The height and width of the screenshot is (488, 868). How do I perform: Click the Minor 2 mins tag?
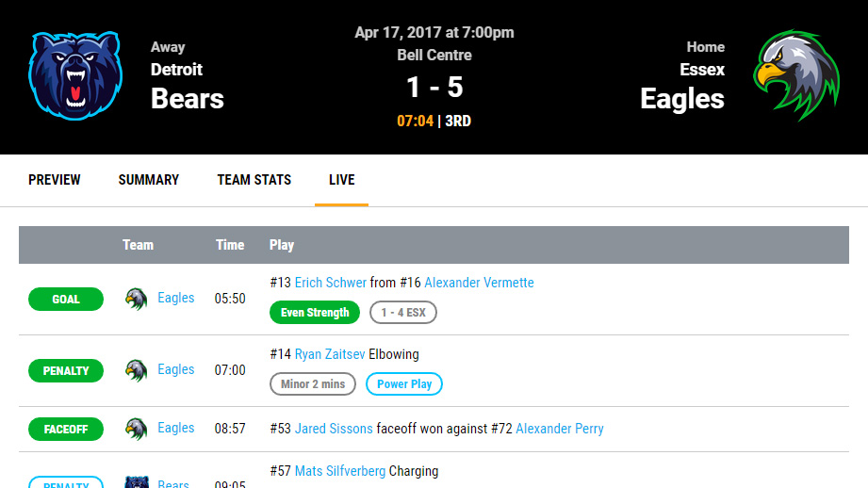pos(313,384)
